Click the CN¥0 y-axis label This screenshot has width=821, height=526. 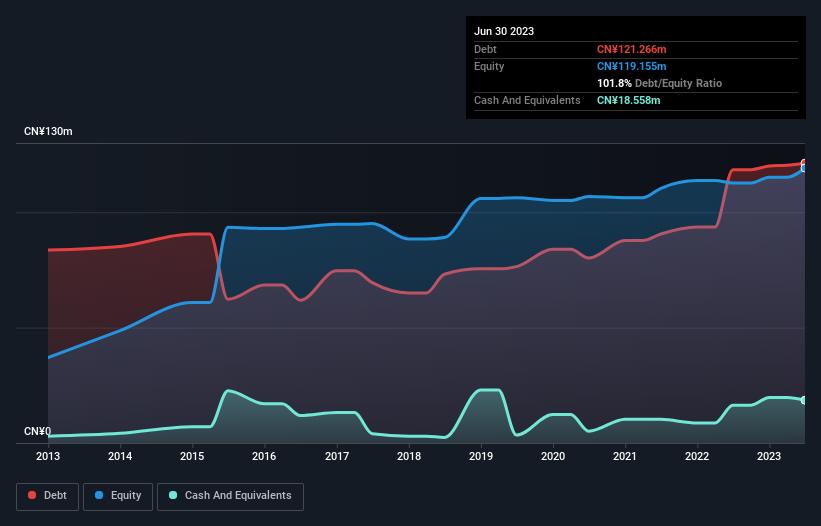[x=38, y=431]
